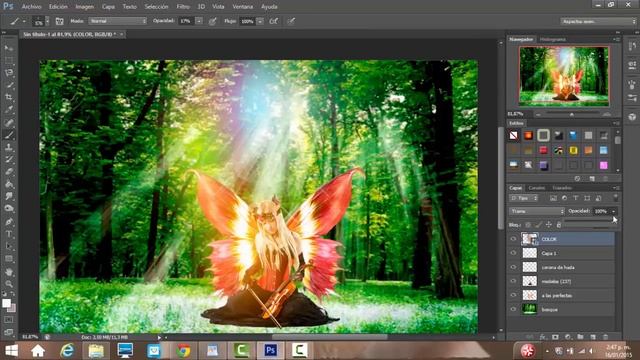Toggle lock position in Layers panel
The height and width of the screenshot is (360, 640).
coord(549,225)
